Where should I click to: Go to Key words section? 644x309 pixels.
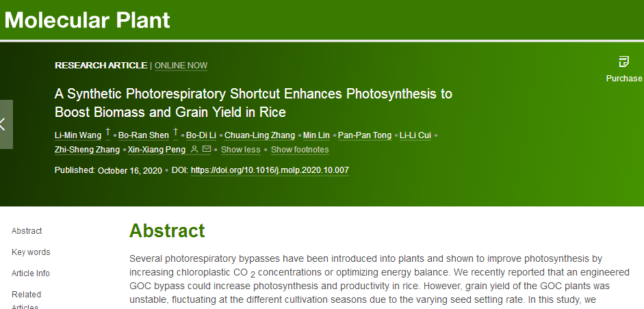31,252
